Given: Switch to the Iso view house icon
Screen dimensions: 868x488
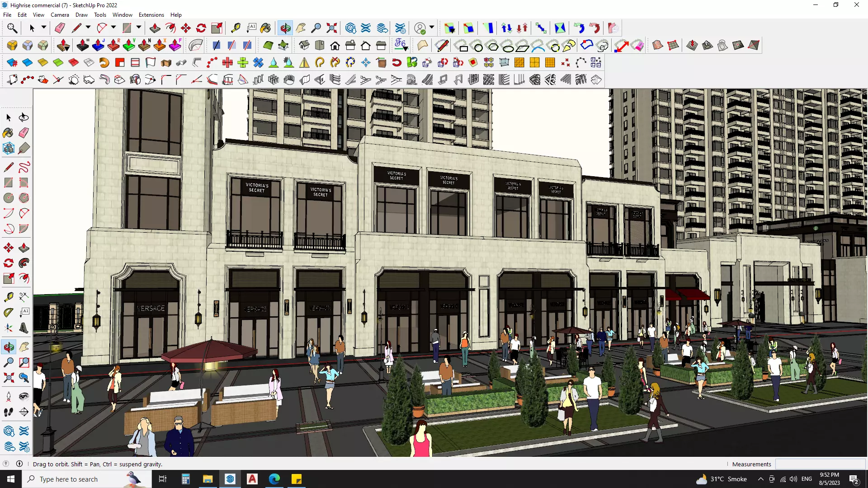Looking at the screenshot, I should (x=304, y=45).
